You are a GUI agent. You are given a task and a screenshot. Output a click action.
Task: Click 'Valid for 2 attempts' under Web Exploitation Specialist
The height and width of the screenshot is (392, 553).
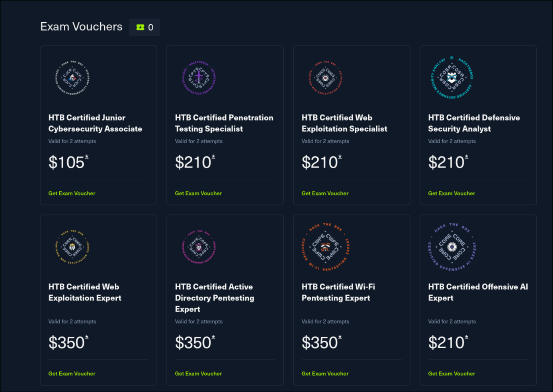[x=325, y=141]
